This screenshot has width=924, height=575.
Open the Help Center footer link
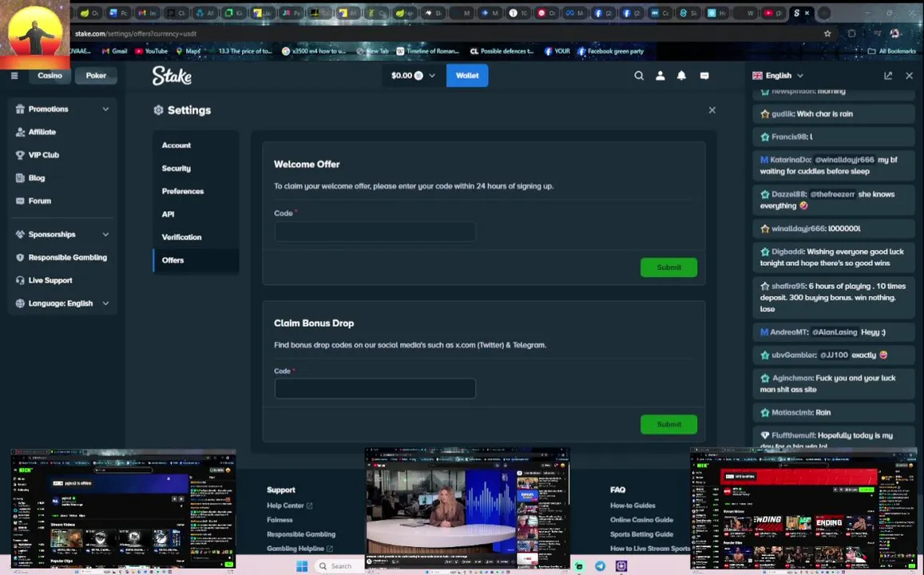289,506
